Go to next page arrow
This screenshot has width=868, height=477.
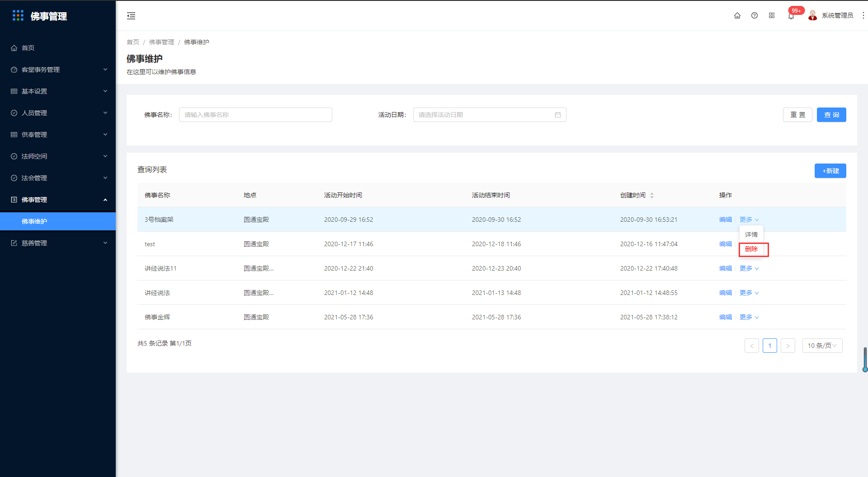pyautogui.click(x=788, y=346)
